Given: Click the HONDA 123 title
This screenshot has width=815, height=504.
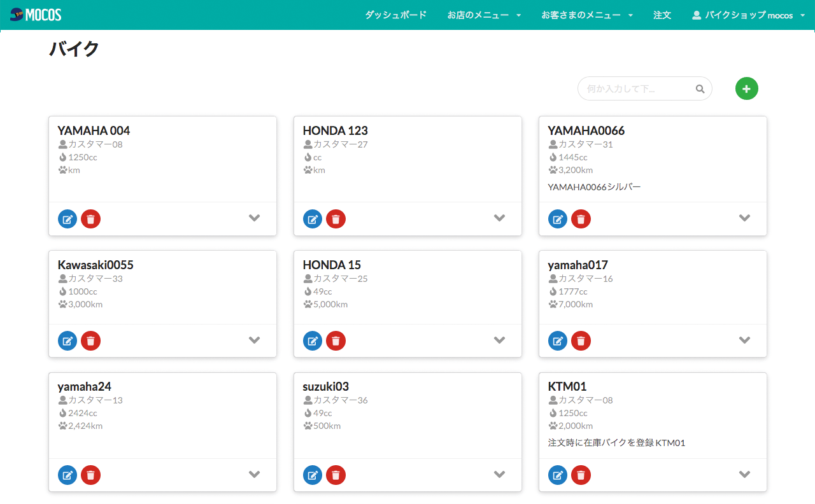Looking at the screenshot, I should (x=335, y=130).
